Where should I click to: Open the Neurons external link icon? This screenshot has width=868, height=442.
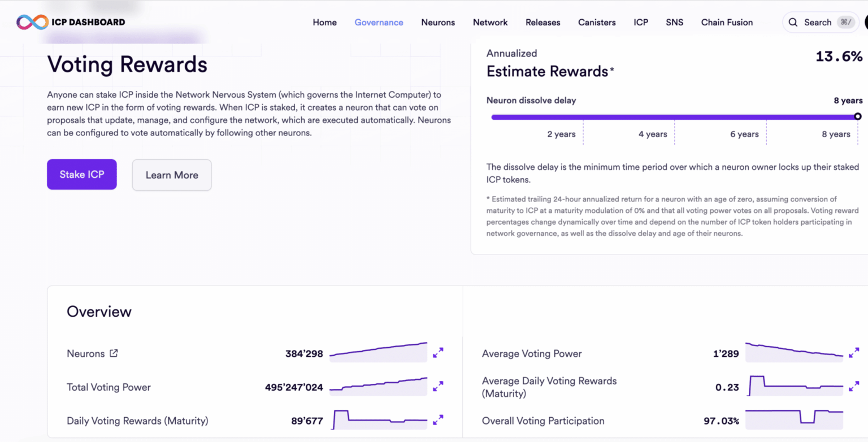pyautogui.click(x=114, y=353)
